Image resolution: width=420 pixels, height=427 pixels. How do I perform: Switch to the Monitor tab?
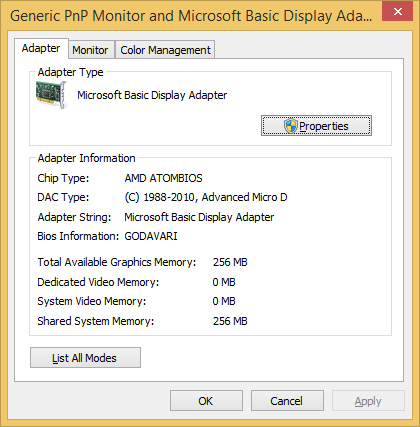90,50
